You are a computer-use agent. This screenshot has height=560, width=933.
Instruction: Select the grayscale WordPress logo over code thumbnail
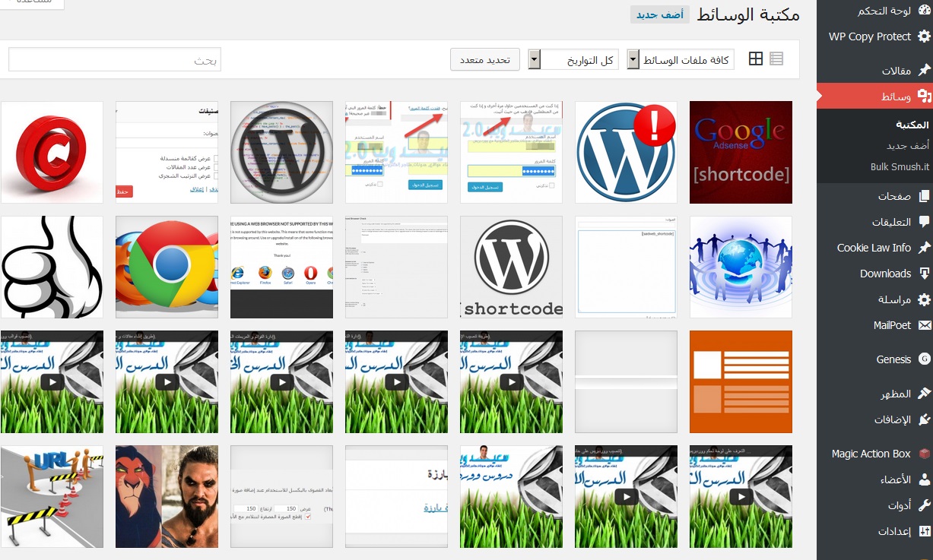tap(281, 153)
